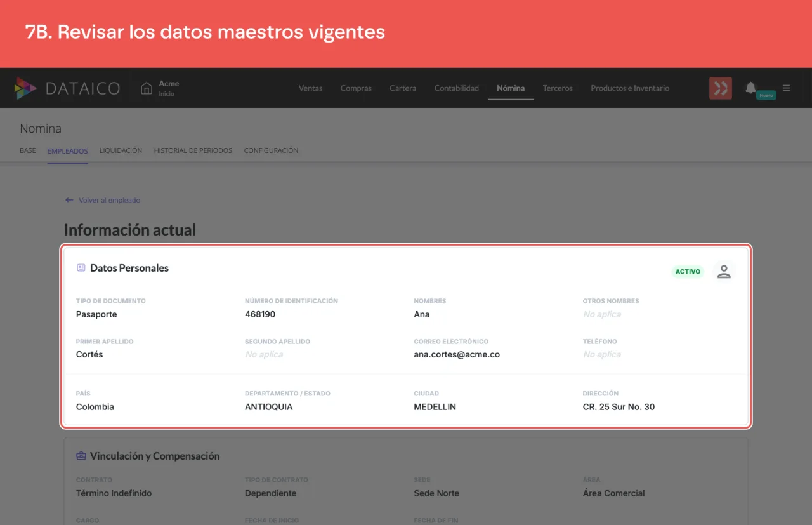Click the Volver al empleado link
812x525 pixels.
pos(109,200)
